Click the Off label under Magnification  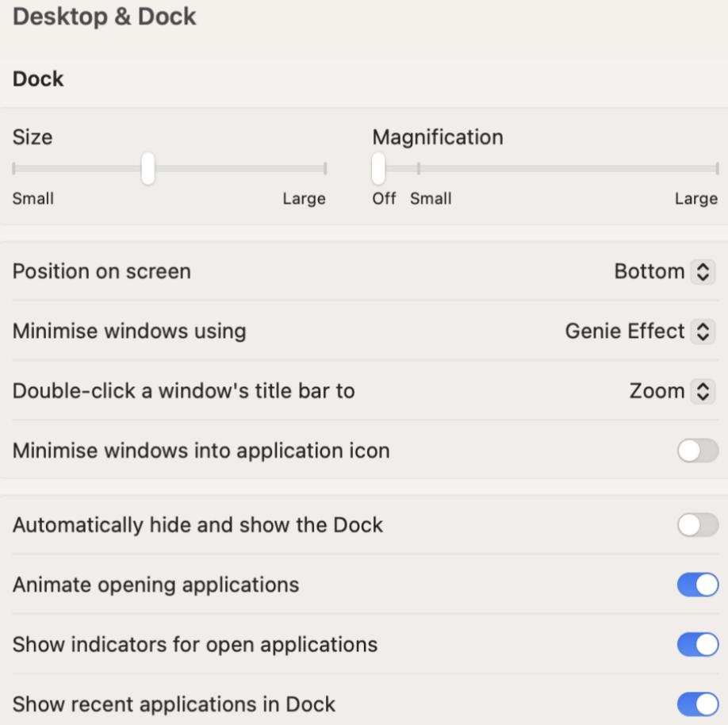coord(384,199)
